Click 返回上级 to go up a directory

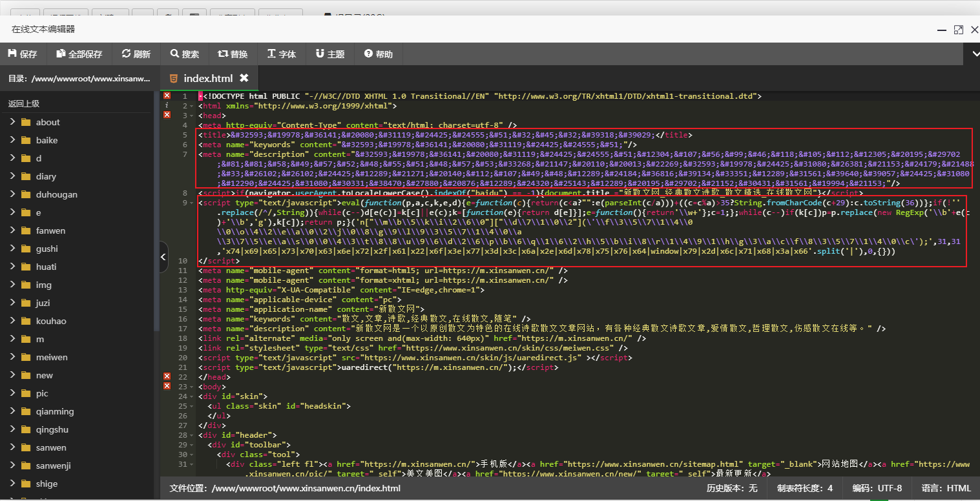[24, 103]
